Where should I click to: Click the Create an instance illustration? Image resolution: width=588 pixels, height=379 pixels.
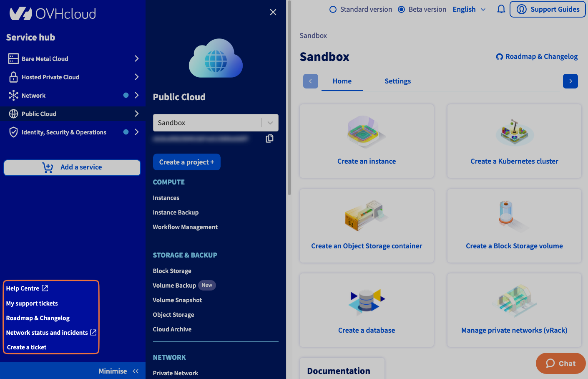click(367, 132)
